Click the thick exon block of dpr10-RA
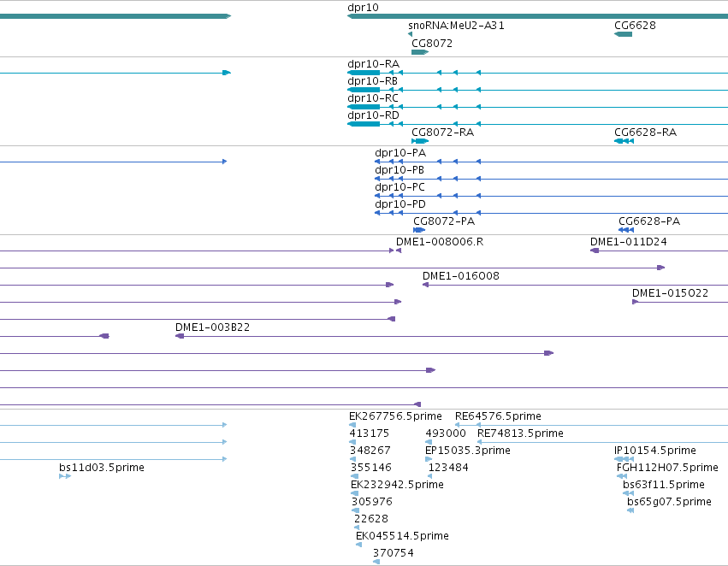The image size is (728, 566). click(x=364, y=73)
